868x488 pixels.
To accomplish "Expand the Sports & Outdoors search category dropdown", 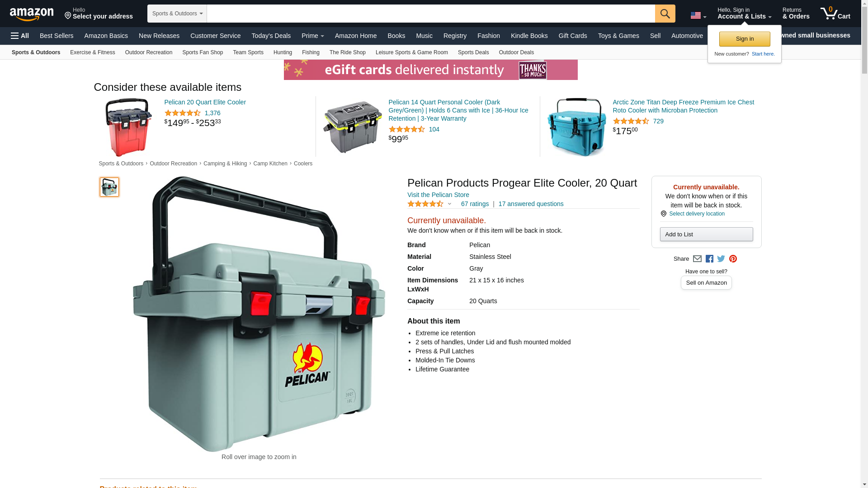I will 177,14.
